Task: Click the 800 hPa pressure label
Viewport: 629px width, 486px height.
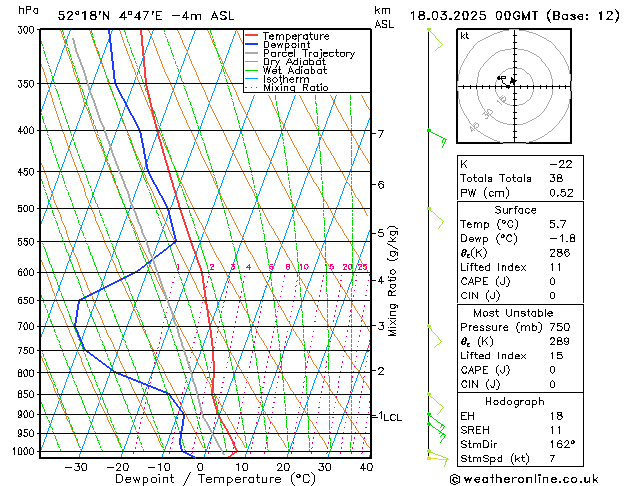Action: tap(28, 373)
